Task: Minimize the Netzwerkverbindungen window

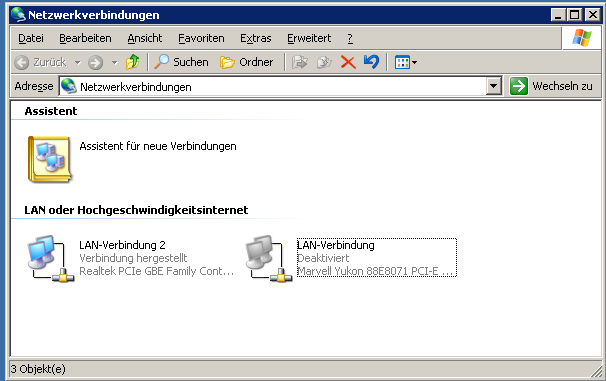Action: coord(558,15)
